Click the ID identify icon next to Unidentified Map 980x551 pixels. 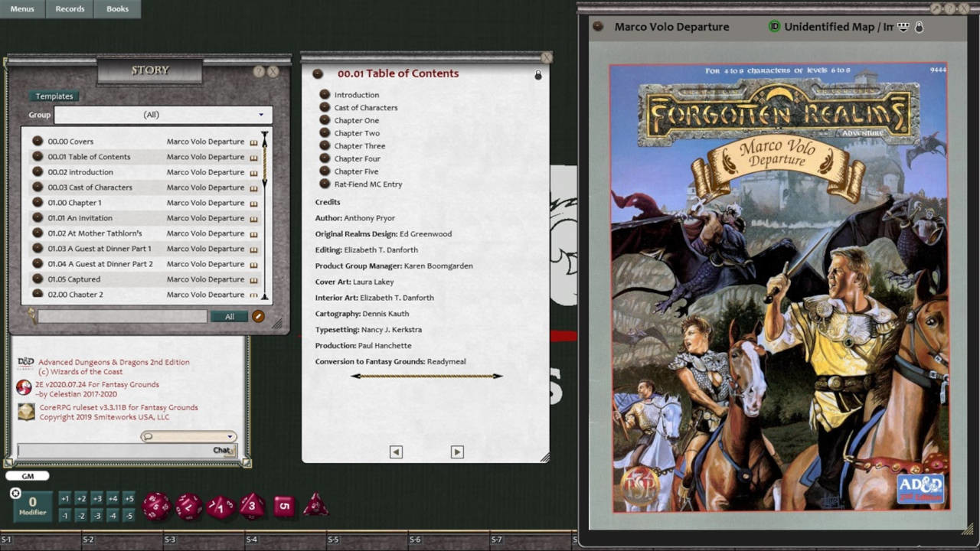775,26
